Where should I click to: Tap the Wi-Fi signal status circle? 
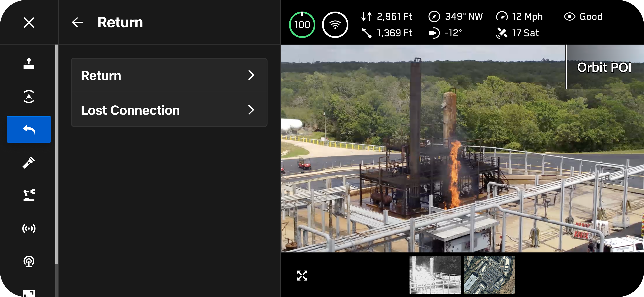pos(335,25)
